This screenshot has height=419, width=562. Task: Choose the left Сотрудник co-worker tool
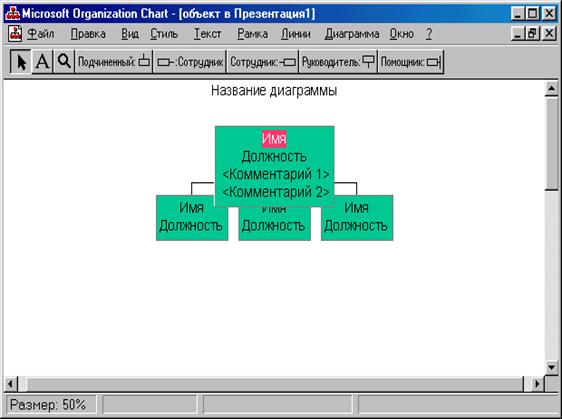point(190,62)
